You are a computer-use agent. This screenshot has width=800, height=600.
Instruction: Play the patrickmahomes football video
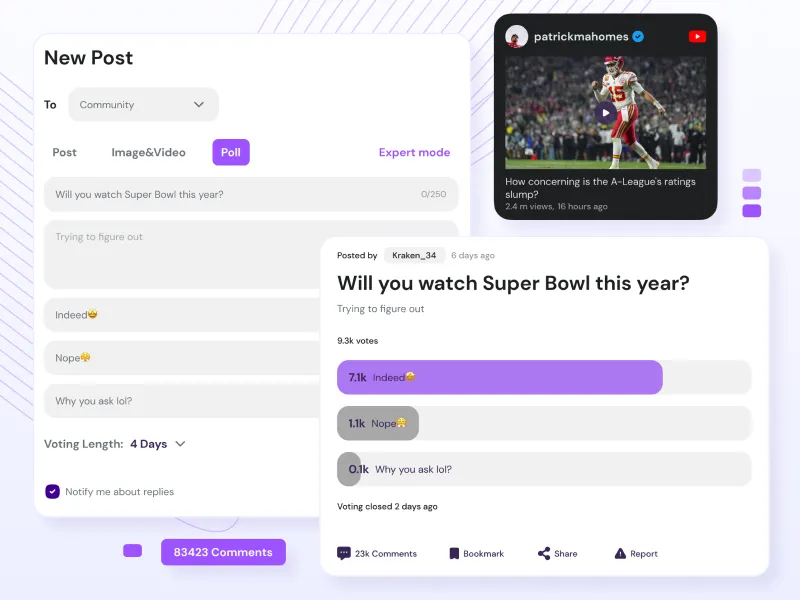click(x=605, y=113)
